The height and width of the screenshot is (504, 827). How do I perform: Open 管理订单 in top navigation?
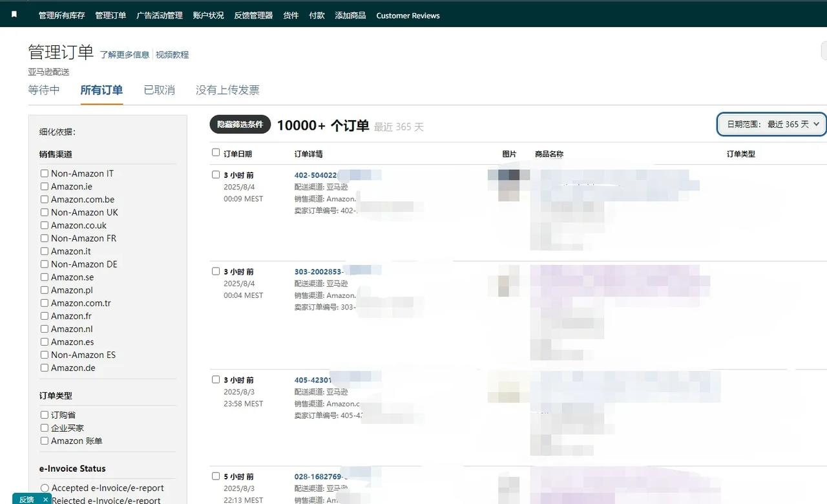click(x=110, y=16)
